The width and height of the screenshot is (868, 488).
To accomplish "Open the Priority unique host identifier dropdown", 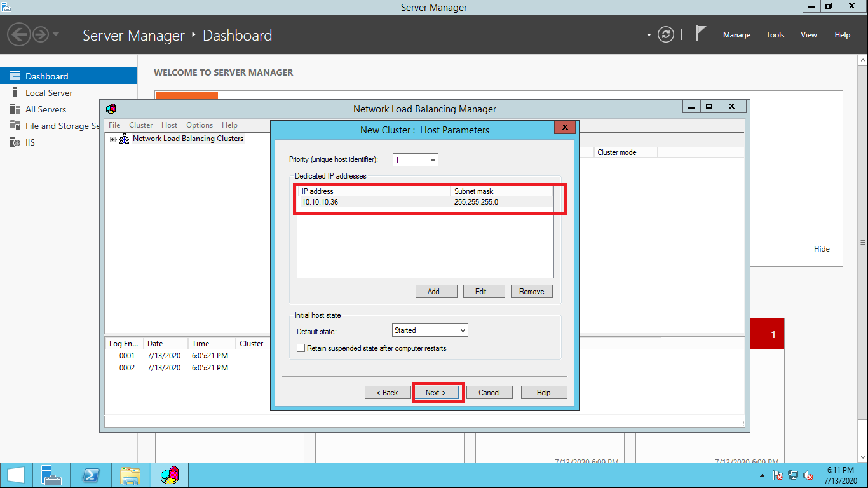I will 416,160.
